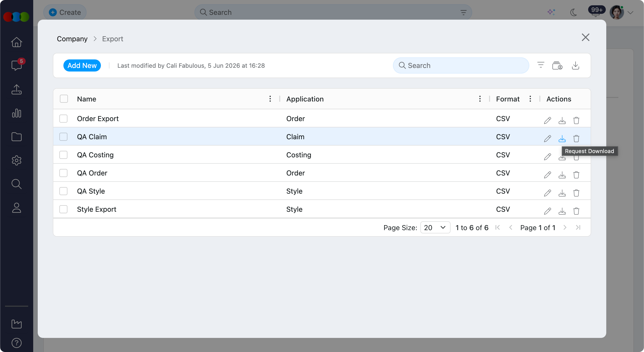Open the help question mark icon
The height and width of the screenshot is (352, 644).
(17, 343)
